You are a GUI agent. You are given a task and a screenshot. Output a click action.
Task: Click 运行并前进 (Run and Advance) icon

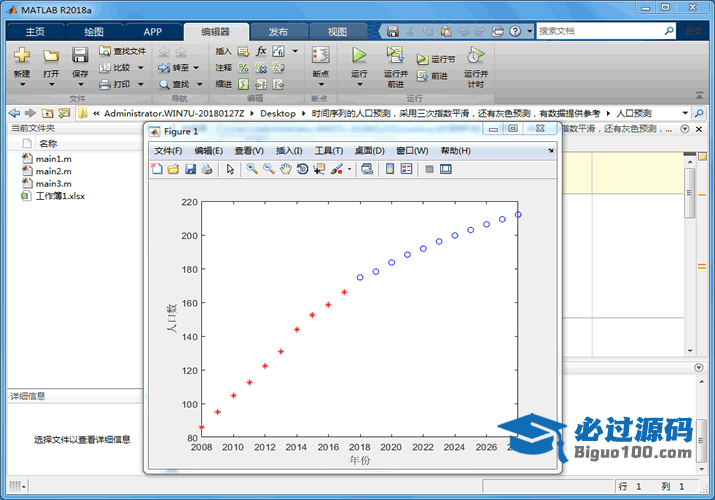tap(395, 56)
